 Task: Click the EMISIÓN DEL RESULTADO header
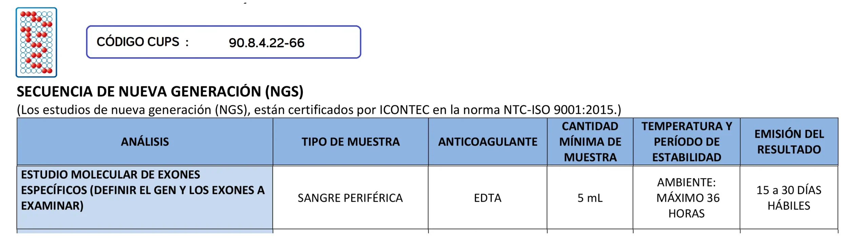click(789, 142)
